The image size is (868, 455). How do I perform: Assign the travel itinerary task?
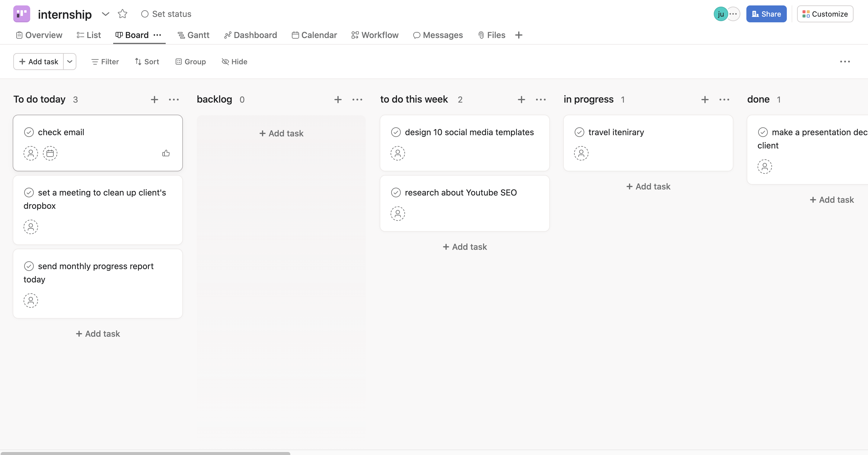(x=581, y=153)
